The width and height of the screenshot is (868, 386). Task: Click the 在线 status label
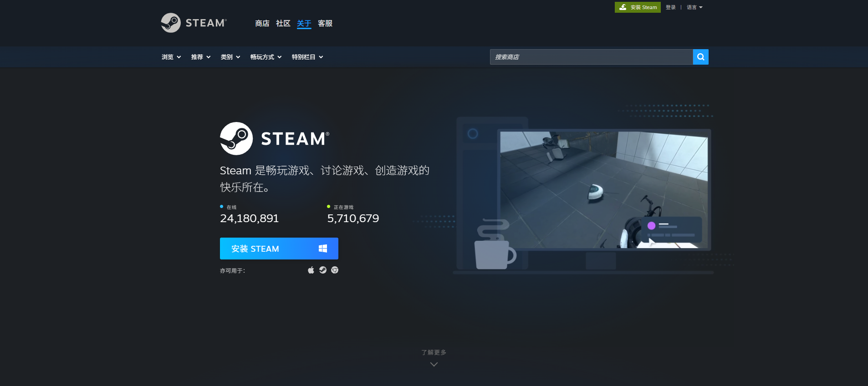[x=231, y=207]
